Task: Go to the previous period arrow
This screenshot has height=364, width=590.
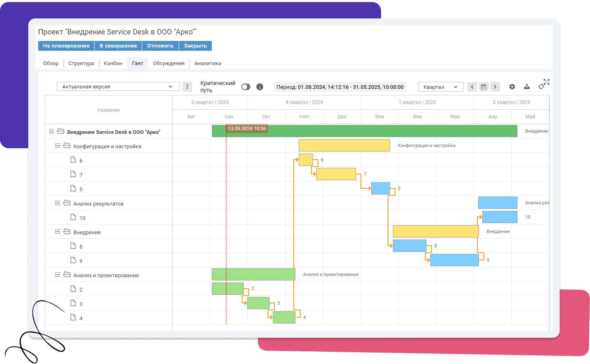Action: point(472,87)
